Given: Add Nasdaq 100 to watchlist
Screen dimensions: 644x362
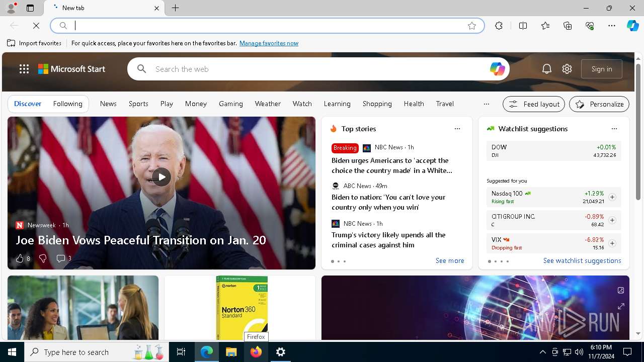Looking at the screenshot, I should [612, 197].
